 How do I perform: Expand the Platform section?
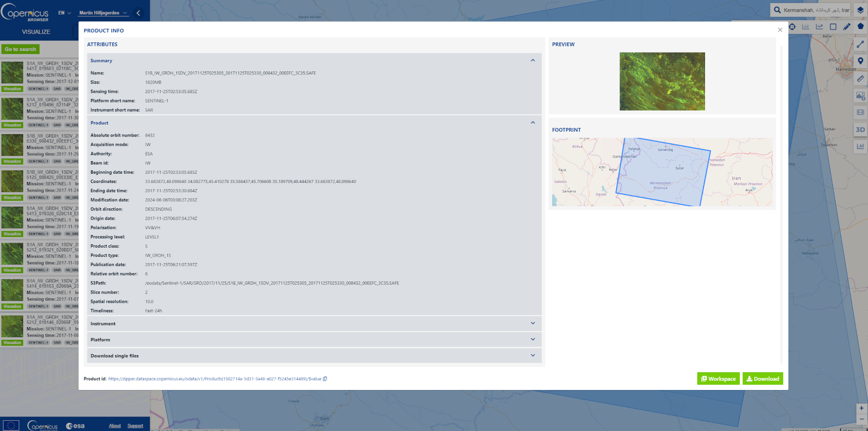click(x=533, y=339)
